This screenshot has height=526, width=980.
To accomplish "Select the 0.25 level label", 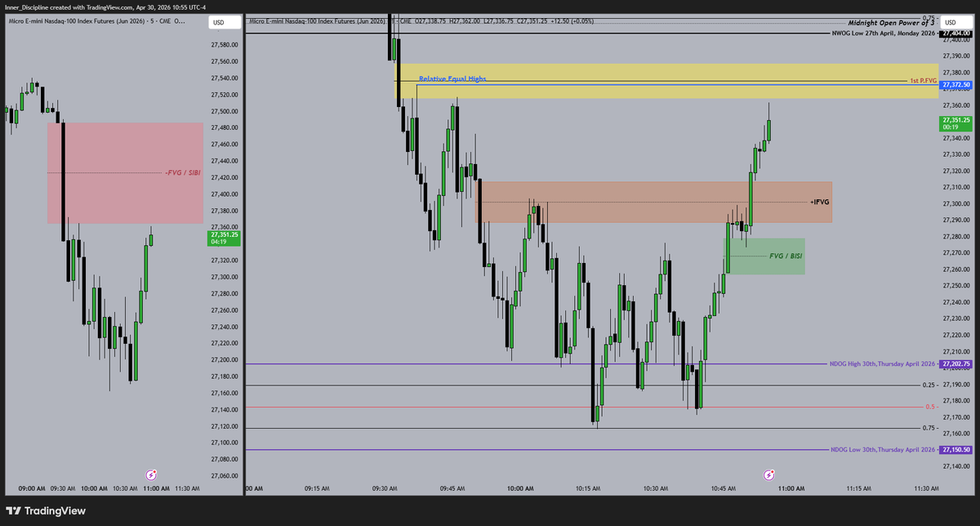I will pyautogui.click(x=929, y=385).
